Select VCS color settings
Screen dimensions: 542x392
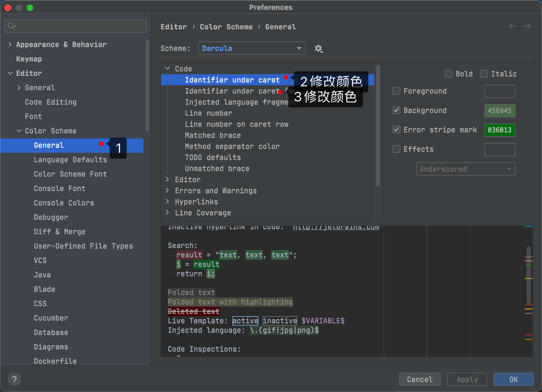tap(40, 261)
